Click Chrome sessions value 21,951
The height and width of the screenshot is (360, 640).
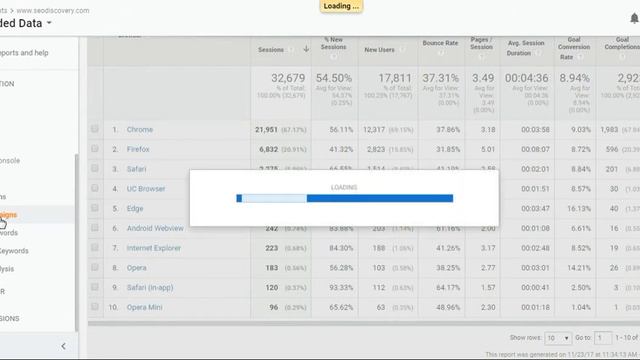[x=266, y=129]
